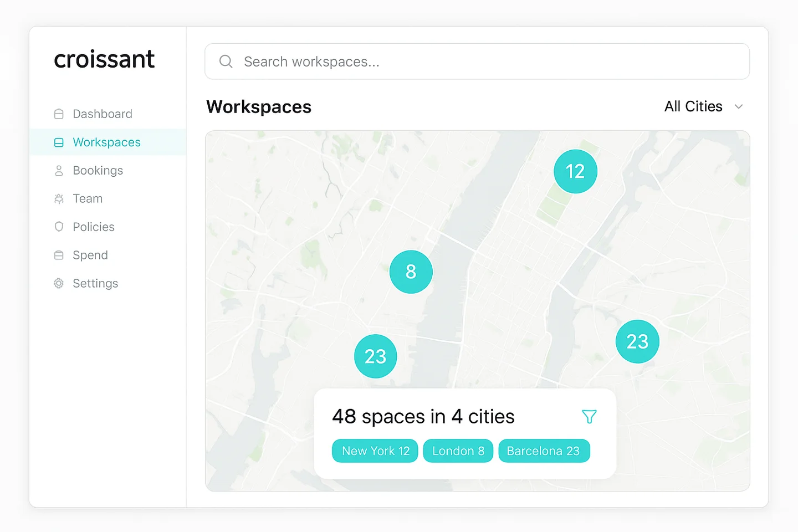This screenshot has height=532, width=798.
Task: Navigate to Policies
Action: pos(108,227)
